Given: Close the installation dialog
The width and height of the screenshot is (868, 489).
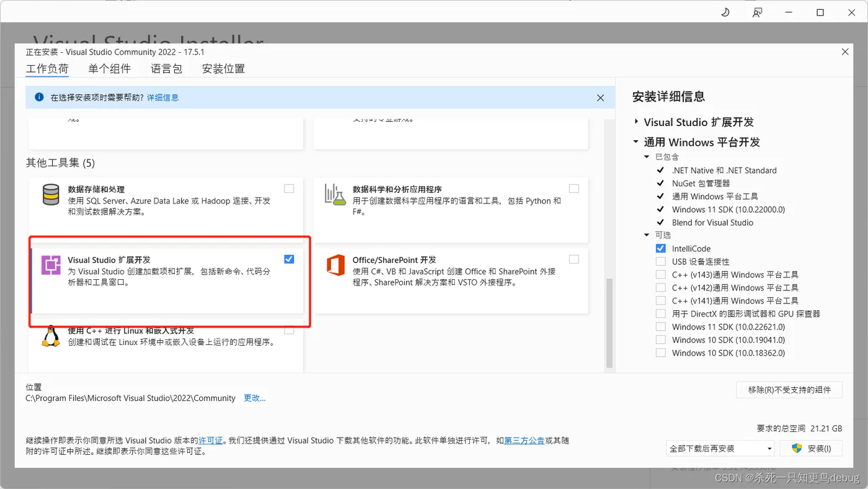Looking at the screenshot, I should [845, 52].
